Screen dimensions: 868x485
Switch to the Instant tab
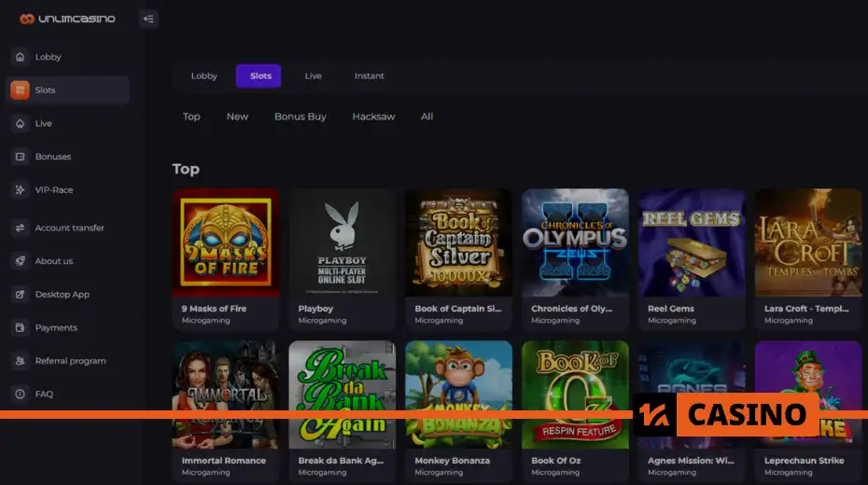click(x=370, y=76)
